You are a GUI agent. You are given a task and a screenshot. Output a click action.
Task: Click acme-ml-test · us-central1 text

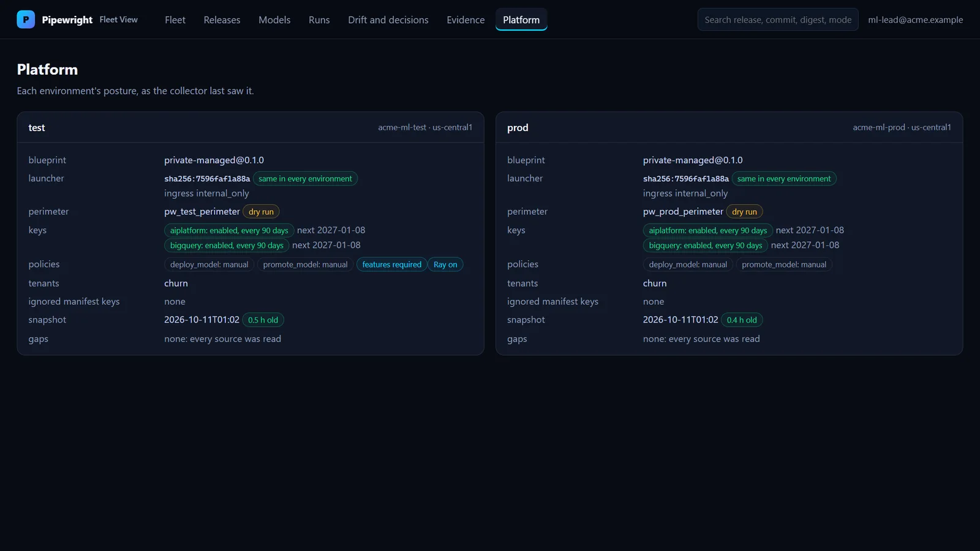click(x=425, y=127)
